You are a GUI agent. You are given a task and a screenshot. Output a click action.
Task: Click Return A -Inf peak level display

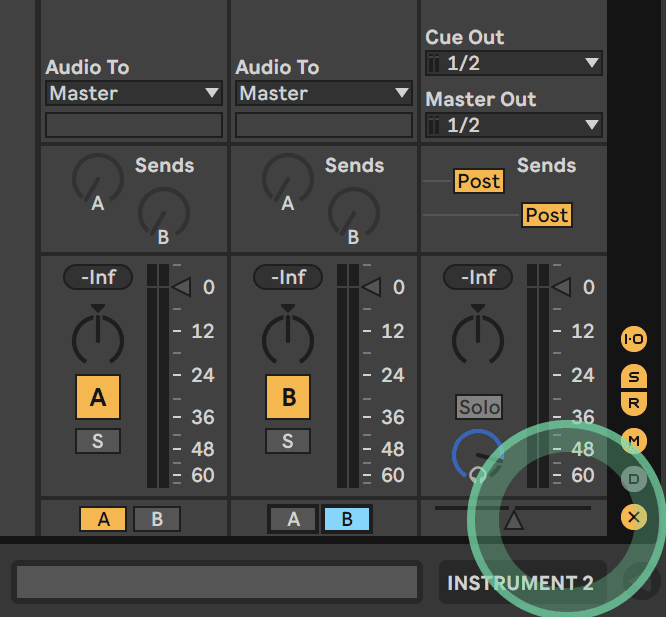[x=98, y=277]
